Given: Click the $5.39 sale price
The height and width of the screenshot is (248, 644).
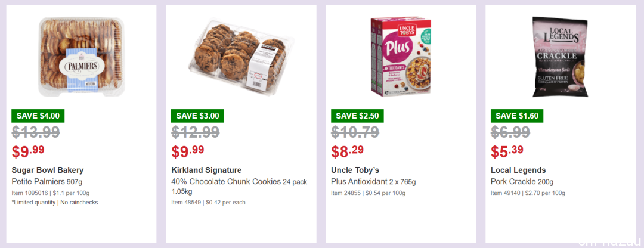Looking at the screenshot, I should click(507, 151).
